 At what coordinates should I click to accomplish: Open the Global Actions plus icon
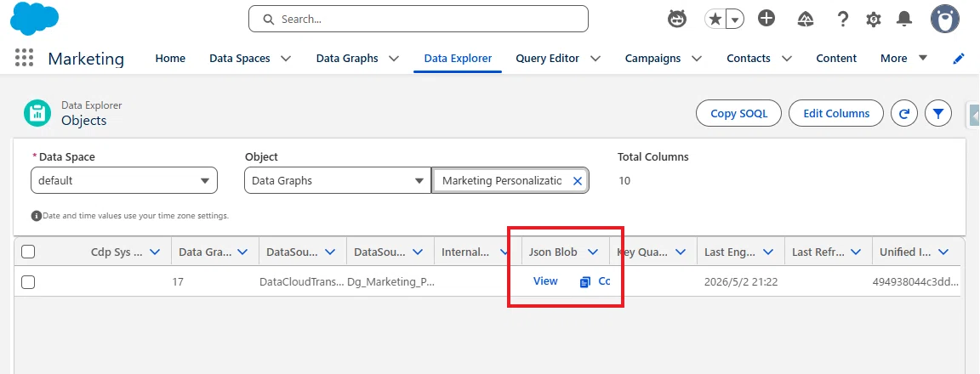coord(766,19)
